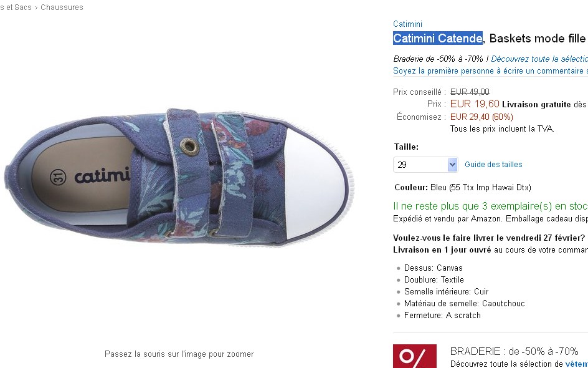Select the size 29 combo box
The height and width of the screenshot is (368, 588).
click(425, 165)
